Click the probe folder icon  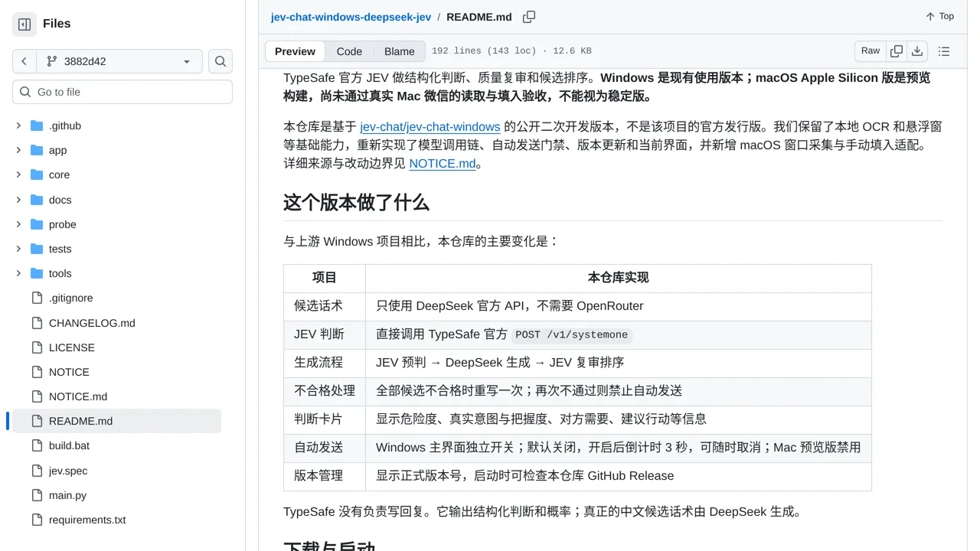click(x=37, y=224)
